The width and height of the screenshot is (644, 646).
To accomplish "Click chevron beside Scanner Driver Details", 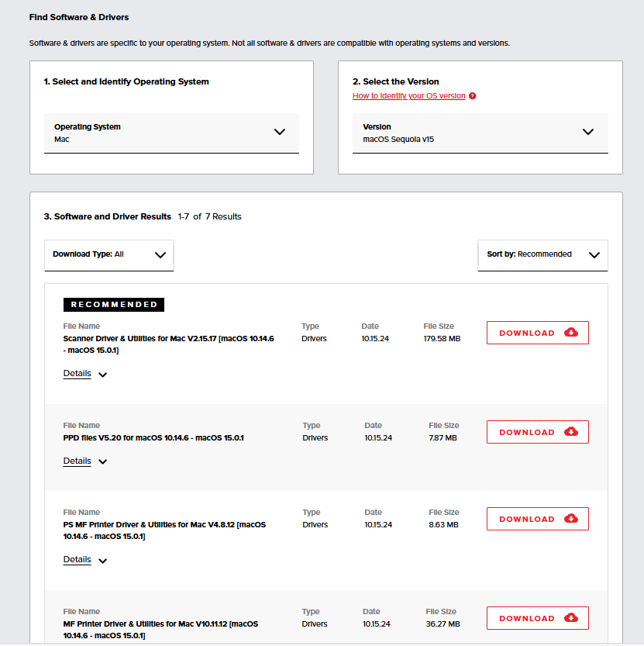I will tap(103, 375).
